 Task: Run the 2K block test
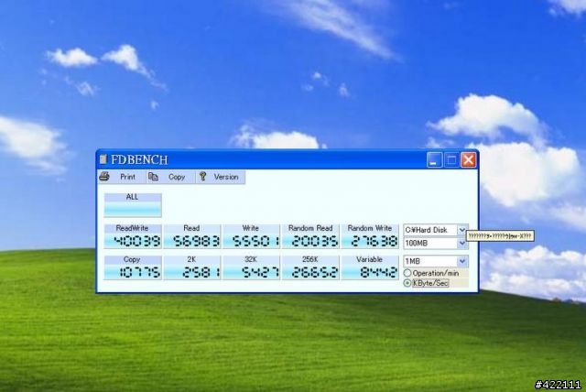coord(191,267)
